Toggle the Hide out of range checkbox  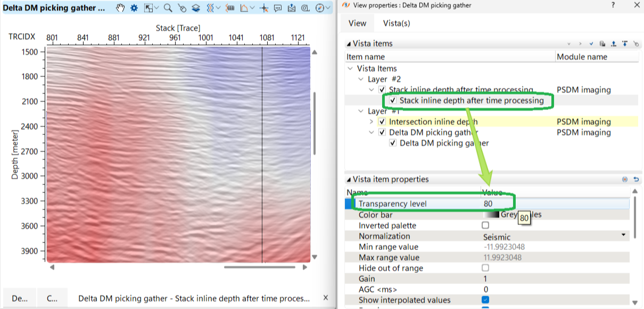(485, 268)
